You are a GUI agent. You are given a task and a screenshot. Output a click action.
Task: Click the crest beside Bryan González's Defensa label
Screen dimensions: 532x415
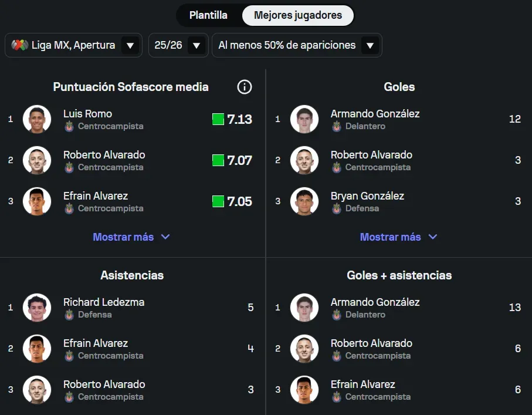[x=337, y=208]
